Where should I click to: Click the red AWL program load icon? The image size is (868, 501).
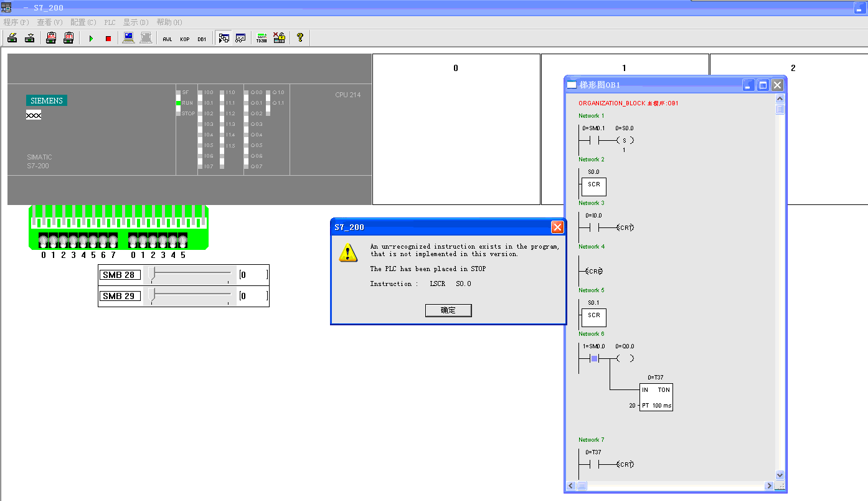[x=51, y=38]
